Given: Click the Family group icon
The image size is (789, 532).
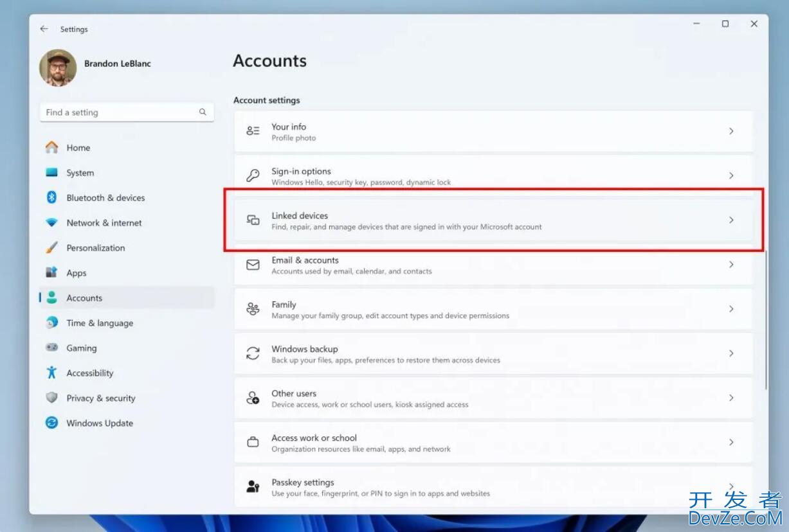Looking at the screenshot, I should tap(253, 308).
